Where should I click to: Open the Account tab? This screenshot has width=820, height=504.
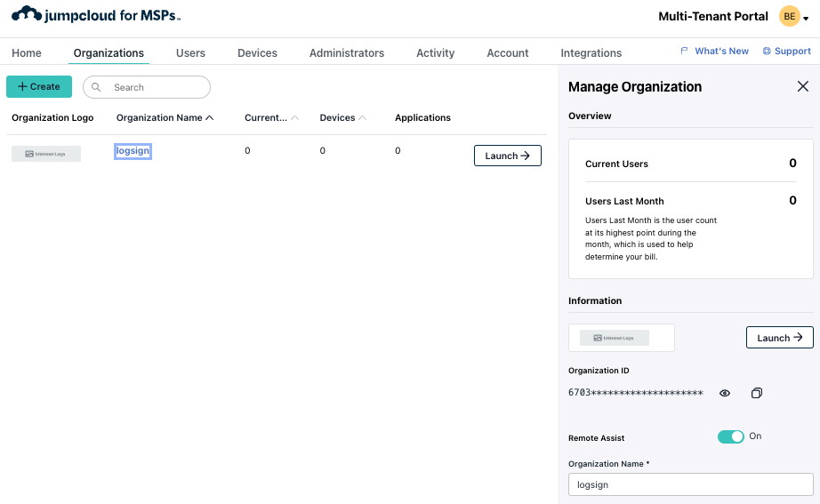tap(507, 52)
